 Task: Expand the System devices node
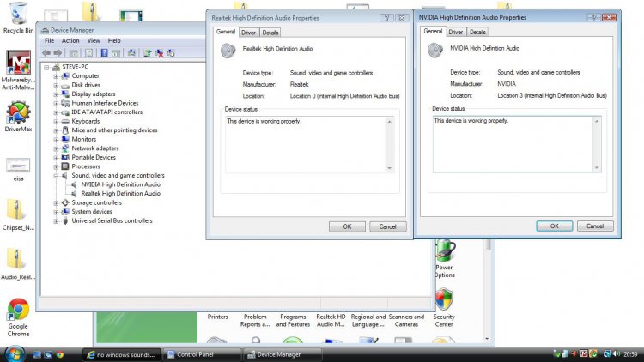(56, 212)
